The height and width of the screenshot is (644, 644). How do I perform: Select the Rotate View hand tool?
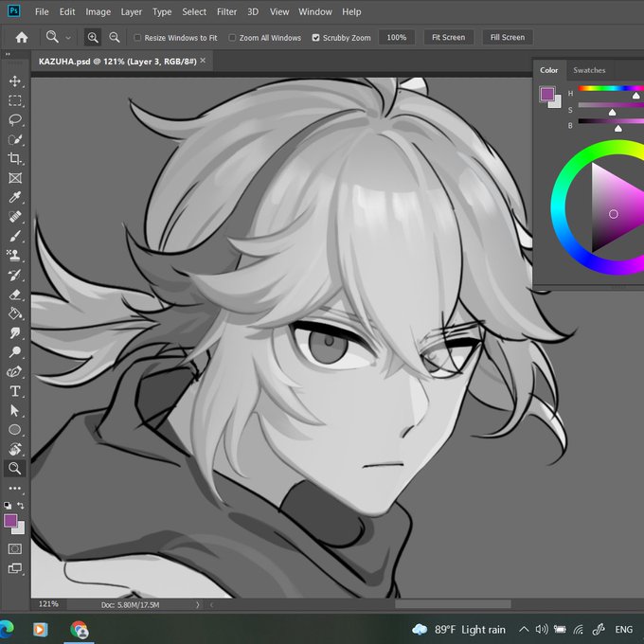15,449
